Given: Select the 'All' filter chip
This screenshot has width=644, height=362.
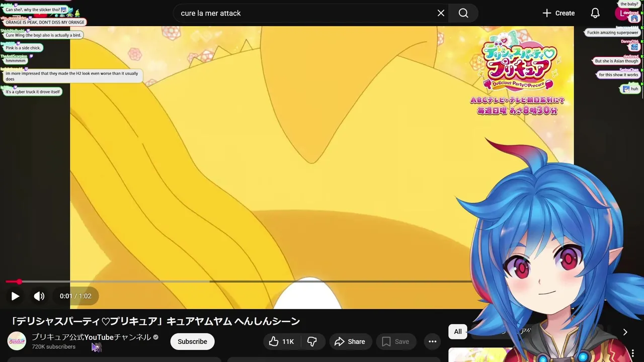Looking at the screenshot, I should (458, 331).
